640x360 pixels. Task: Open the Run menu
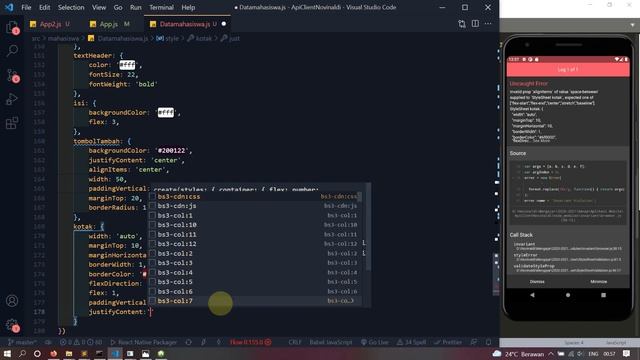coord(136,7)
